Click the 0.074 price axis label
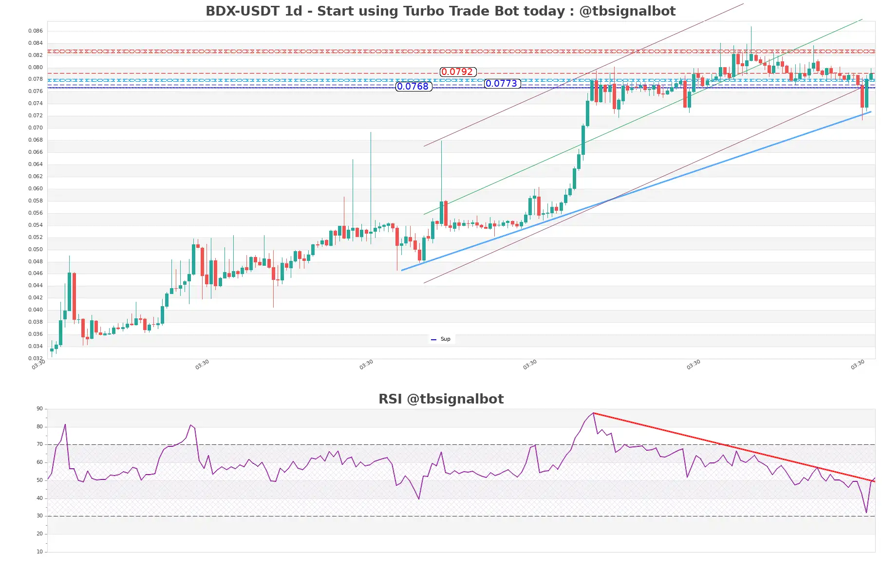882x588 pixels. (x=36, y=104)
